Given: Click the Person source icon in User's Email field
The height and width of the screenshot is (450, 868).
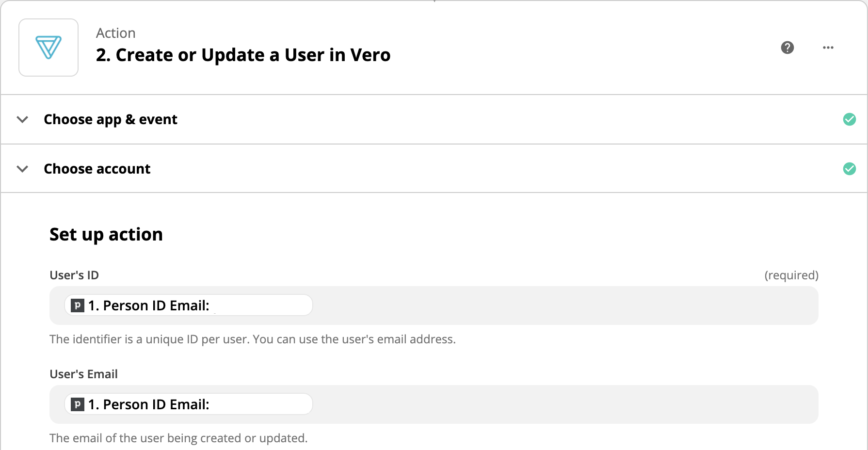Looking at the screenshot, I should click(x=78, y=404).
